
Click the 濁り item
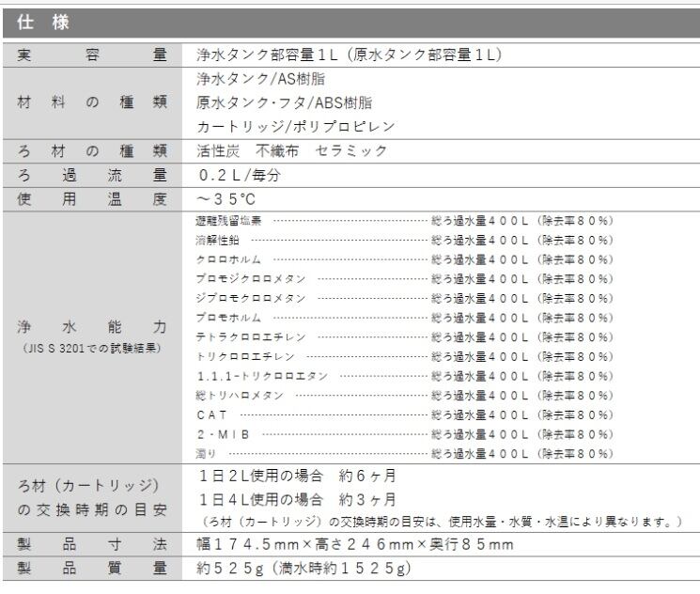(x=206, y=454)
